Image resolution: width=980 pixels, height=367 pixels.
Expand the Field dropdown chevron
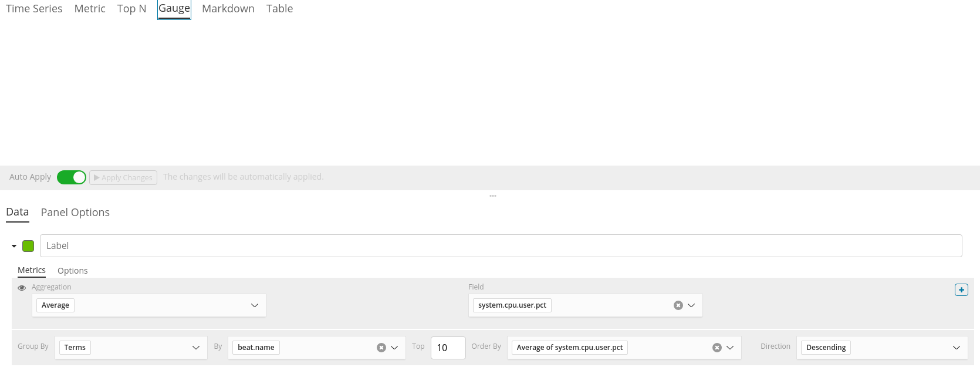click(x=691, y=305)
